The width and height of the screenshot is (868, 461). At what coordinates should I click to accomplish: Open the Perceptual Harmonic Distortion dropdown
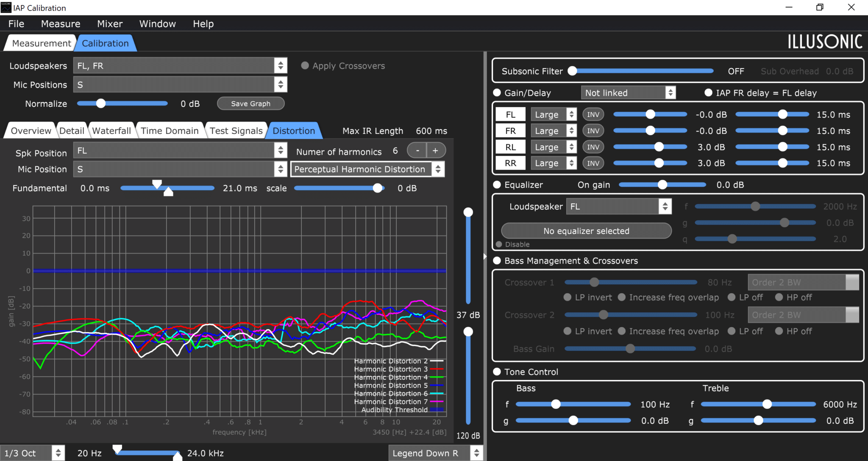(x=367, y=169)
